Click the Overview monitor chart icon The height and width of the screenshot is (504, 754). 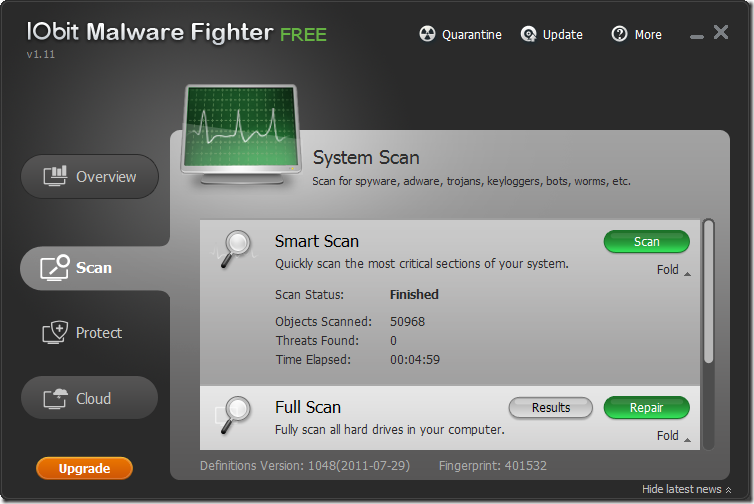pyautogui.click(x=55, y=177)
